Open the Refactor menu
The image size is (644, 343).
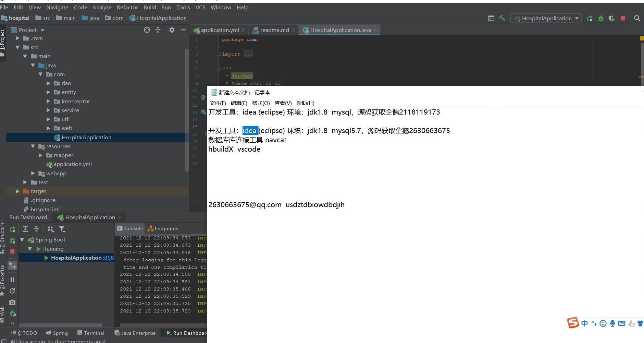click(127, 7)
